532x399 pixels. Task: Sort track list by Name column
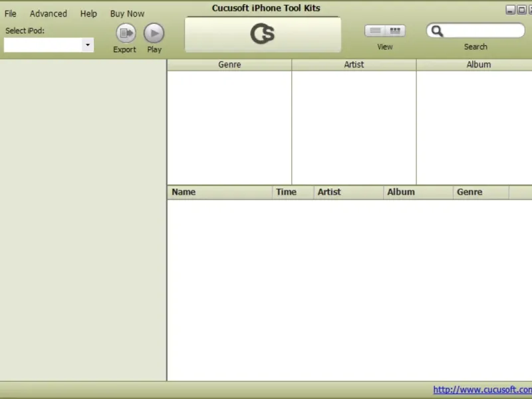pos(219,192)
